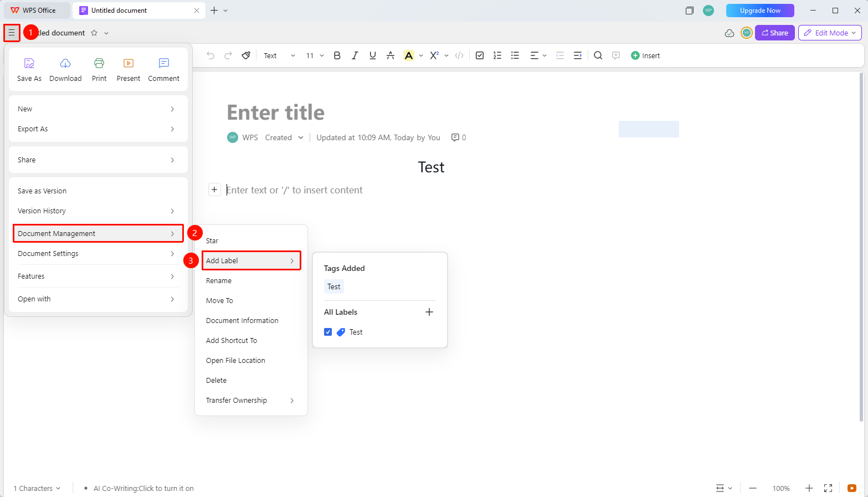Screen dimensions: 868x497
Task: Toggle bold formatting
Action: coord(337,55)
